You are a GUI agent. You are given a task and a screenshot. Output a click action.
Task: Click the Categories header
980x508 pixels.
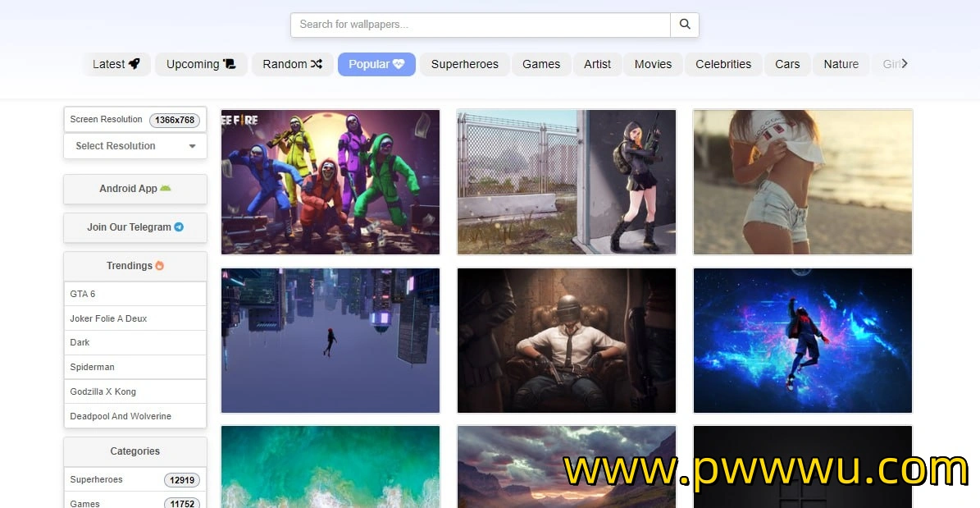click(x=135, y=451)
